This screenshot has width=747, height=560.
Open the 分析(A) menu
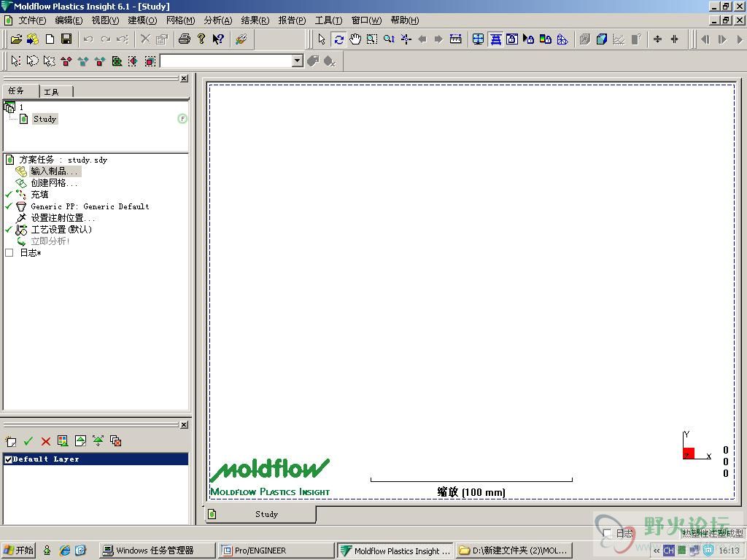218,20
